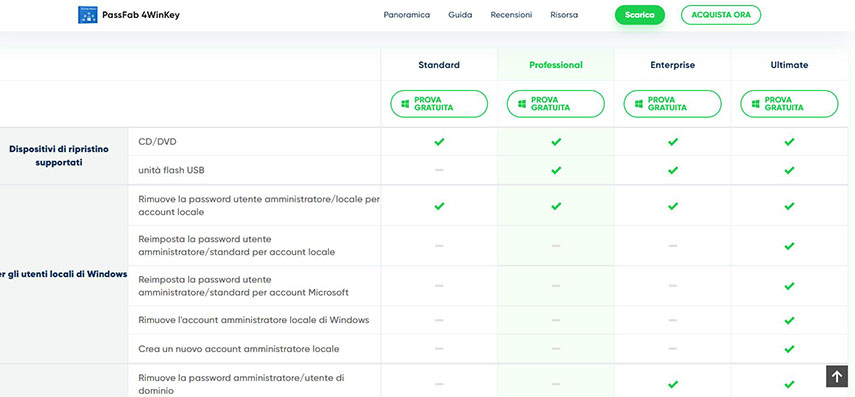Start Enterprise PROVA GRATUITA trial

[x=672, y=104]
